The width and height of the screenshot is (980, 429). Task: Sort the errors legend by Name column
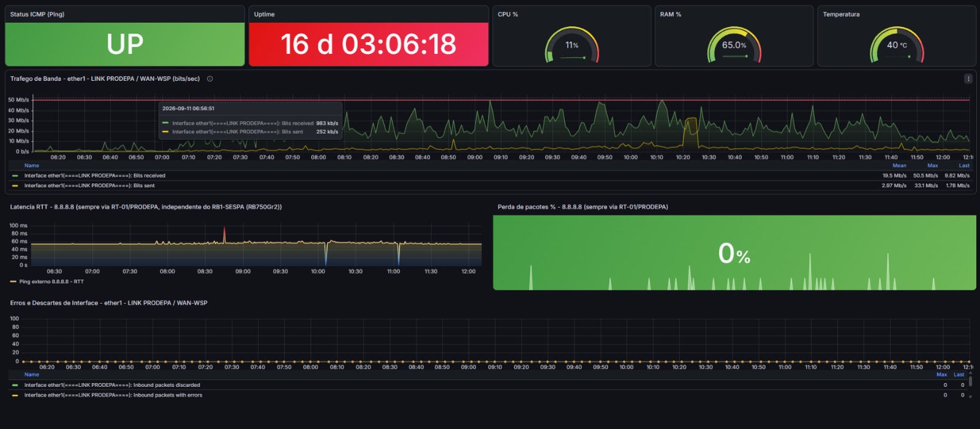pyautogui.click(x=32, y=375)
